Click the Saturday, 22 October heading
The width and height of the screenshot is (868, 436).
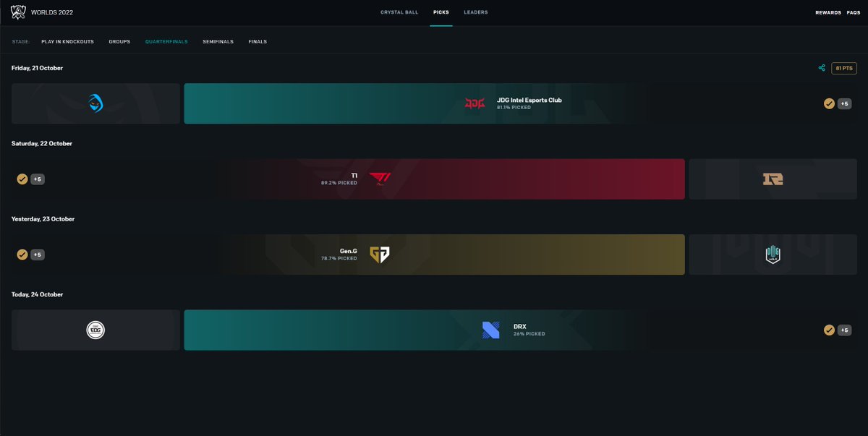pyautogui.click(x=42, y=143)
